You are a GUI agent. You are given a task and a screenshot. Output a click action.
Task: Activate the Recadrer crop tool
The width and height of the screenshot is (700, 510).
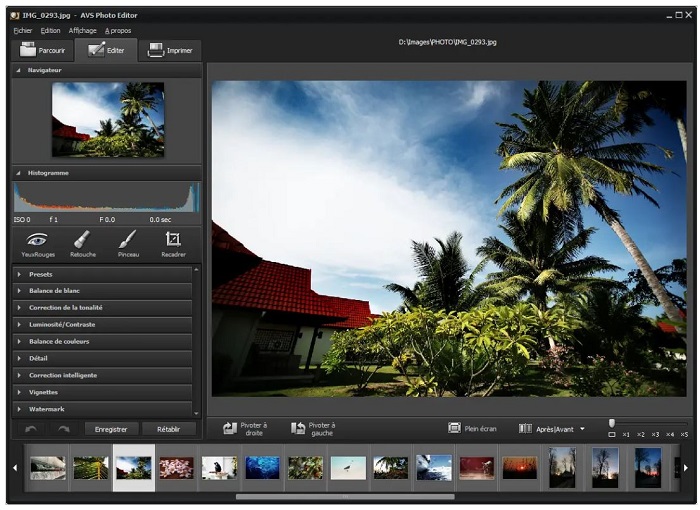(x=173, y=242)
